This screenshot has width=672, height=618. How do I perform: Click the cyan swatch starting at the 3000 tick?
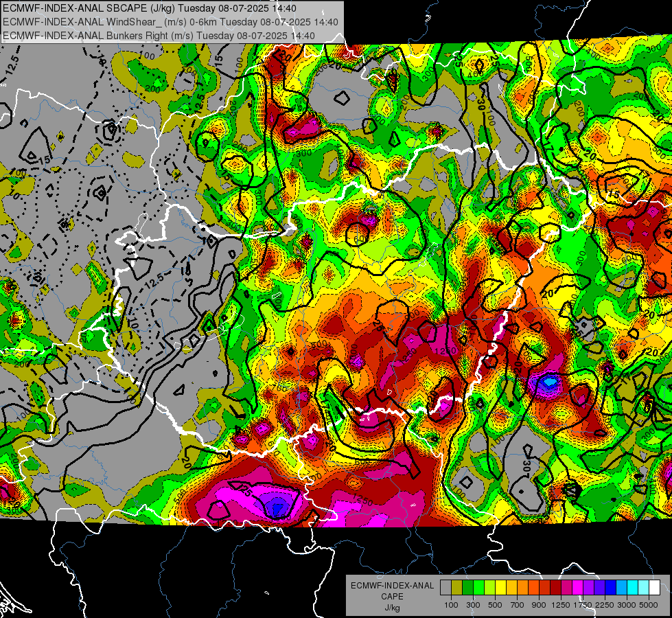click(x=633, y=588)
